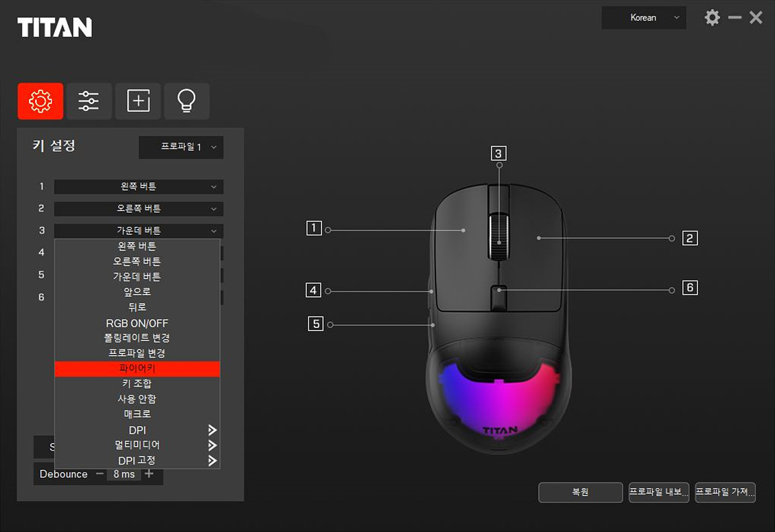Open key 2 dropdown 오른쪽 버튼
Viewport: 775px width, 532px height.
(x=139, y=209)
